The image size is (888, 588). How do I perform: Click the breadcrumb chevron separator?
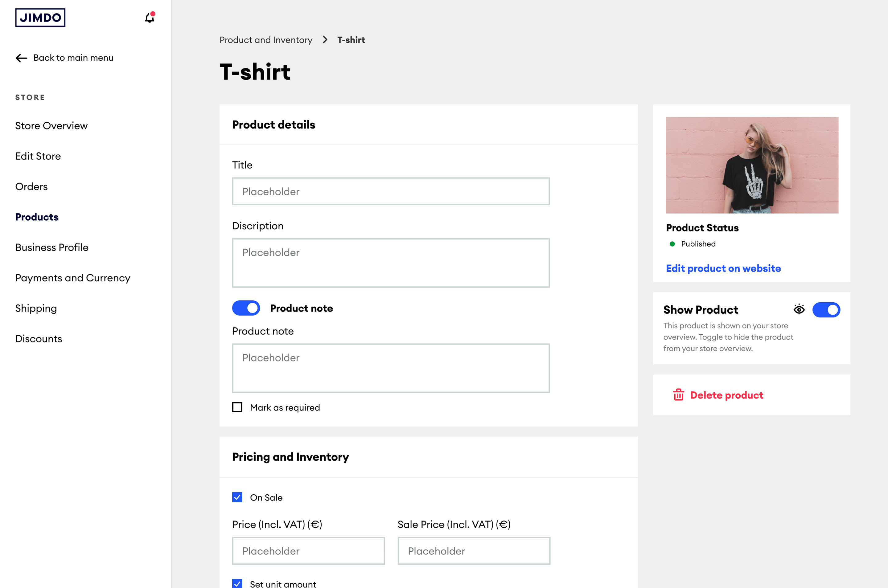point(325,40)
